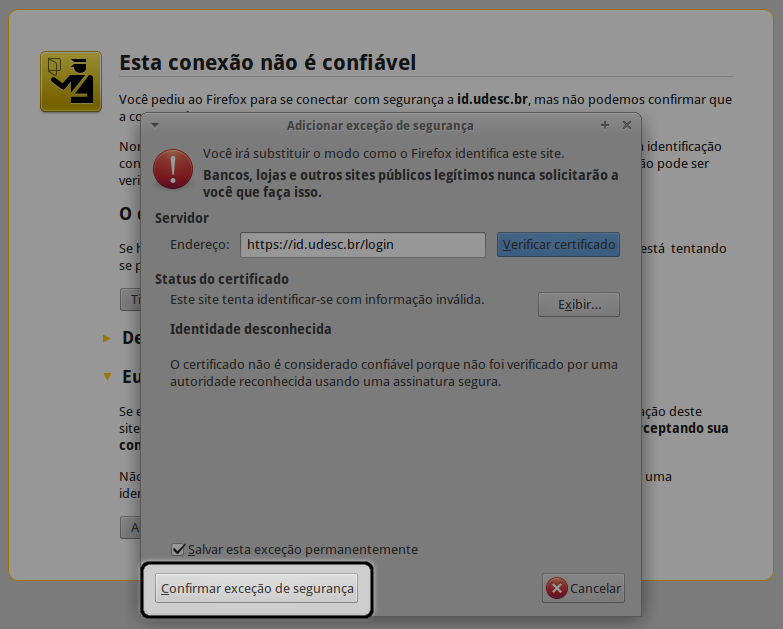783x629 pixels.
Task: Click the Endereço server address field
Action: 364,244
